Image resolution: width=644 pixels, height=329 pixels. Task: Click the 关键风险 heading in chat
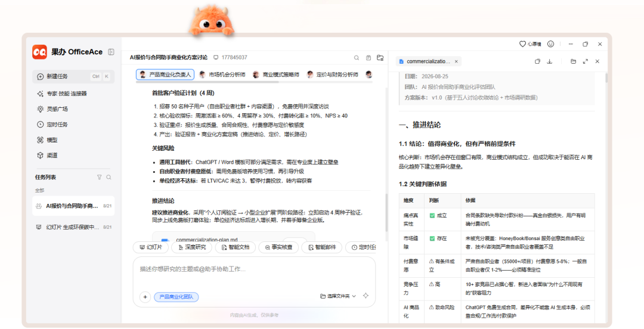click(x=163, y=148)
